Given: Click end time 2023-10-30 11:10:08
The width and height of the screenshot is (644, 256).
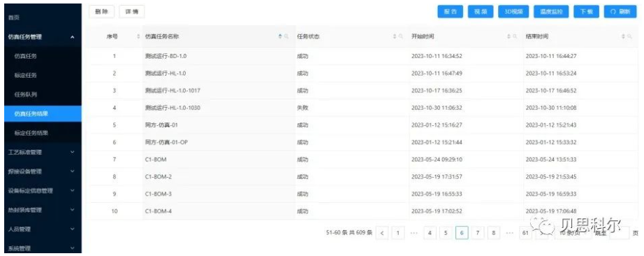Looking at the screenshot, I should 551,108.
